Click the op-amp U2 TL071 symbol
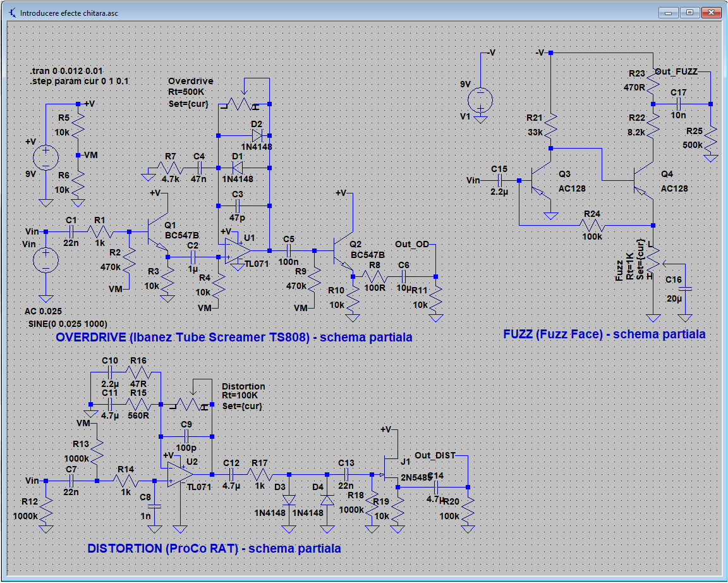728x583 pixels. [180, 474]
